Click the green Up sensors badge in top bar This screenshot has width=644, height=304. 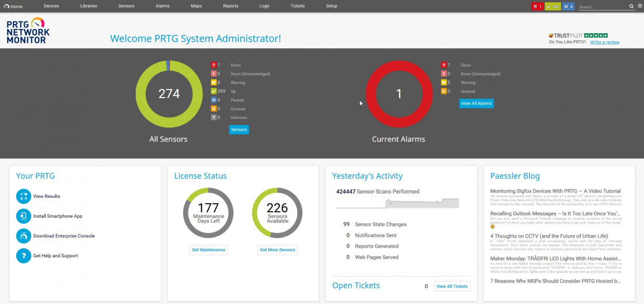pos(552,6)
